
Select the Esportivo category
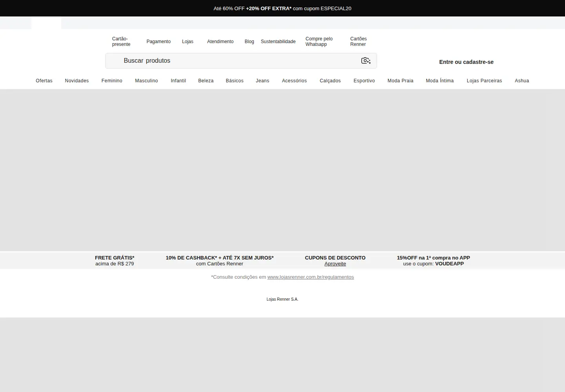coord(364,81)
